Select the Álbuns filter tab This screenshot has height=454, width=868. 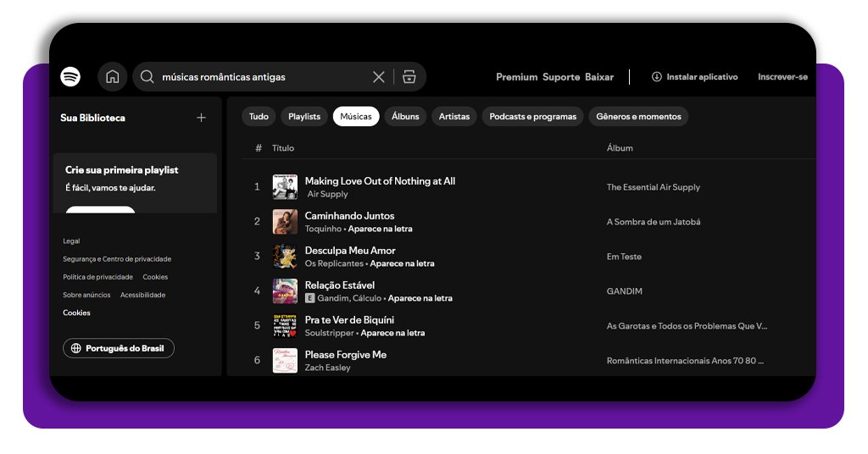[x=405, y=117]
